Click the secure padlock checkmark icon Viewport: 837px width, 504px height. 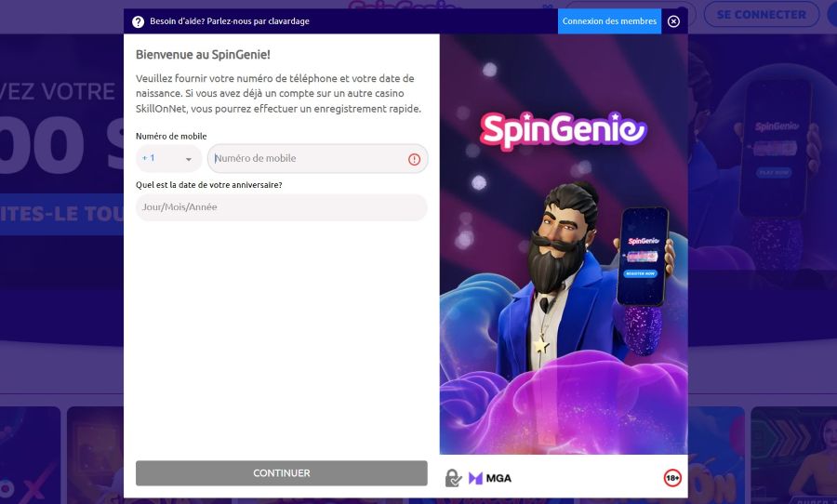tap(453, 478)
